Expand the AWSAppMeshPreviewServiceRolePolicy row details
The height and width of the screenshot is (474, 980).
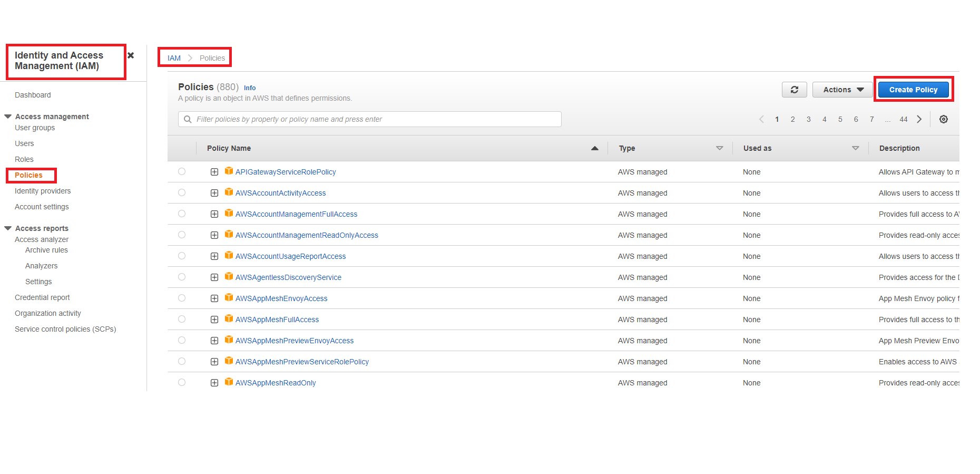coord(214,362)
